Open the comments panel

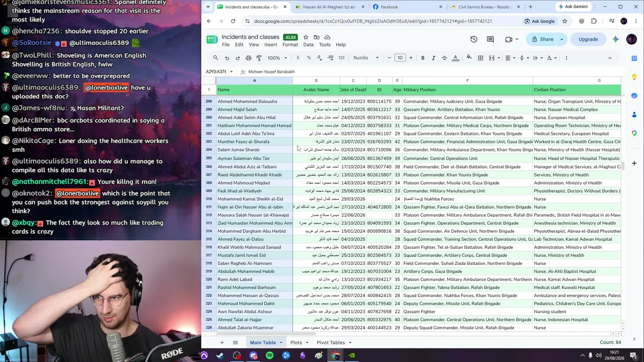coord(490,39)
